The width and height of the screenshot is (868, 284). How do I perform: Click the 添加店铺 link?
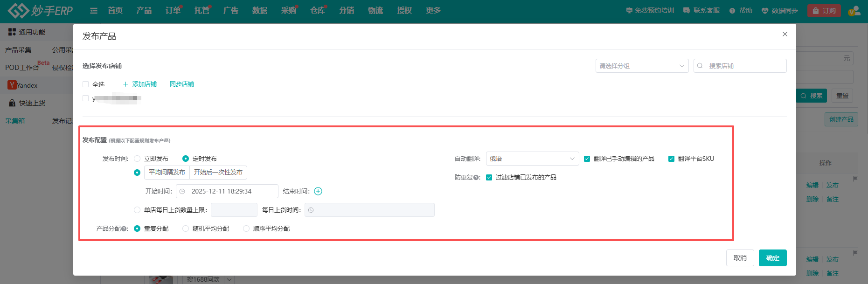140,84
